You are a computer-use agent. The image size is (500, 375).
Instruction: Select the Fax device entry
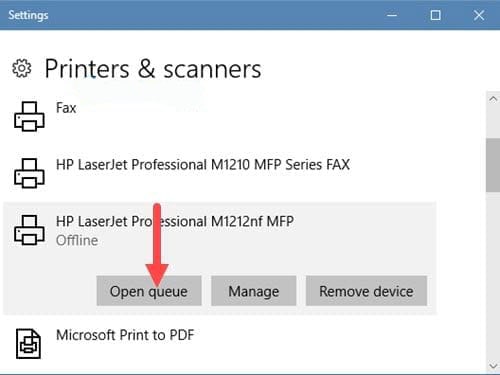click(x=220, y=117)
